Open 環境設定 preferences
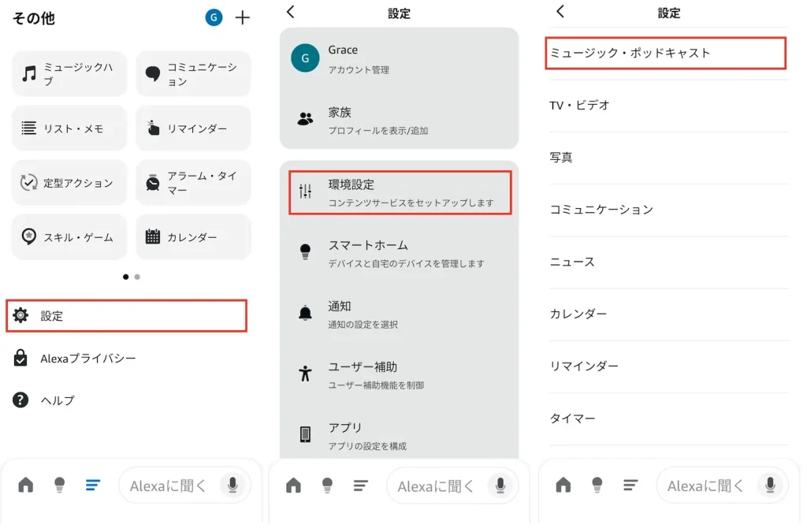Screen dimensions: 807x532 point(400,193)
